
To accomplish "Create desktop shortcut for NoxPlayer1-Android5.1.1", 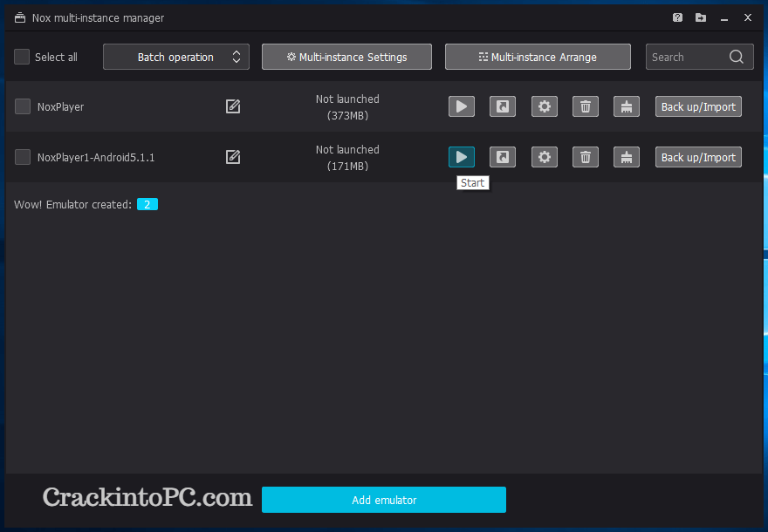I will (x=503, y=157).
